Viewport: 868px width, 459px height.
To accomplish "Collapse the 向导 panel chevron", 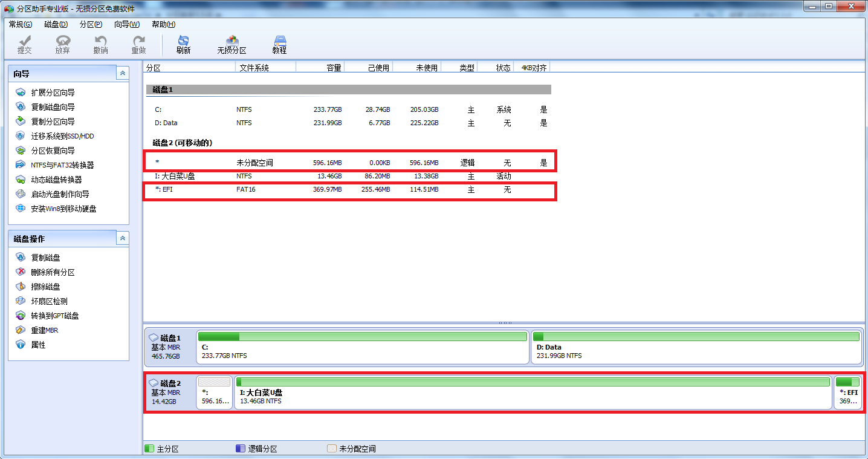I will pyautogui.click(x=123, y=73).
